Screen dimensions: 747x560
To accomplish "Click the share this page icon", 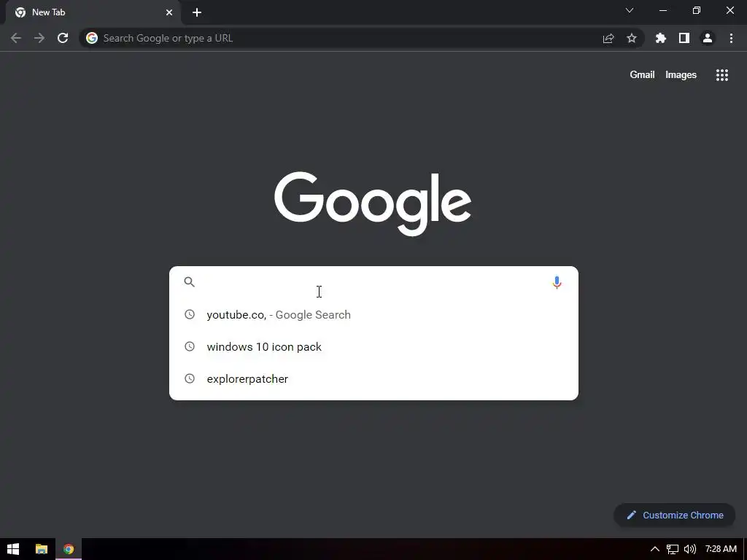I will [x=608, y=38].
